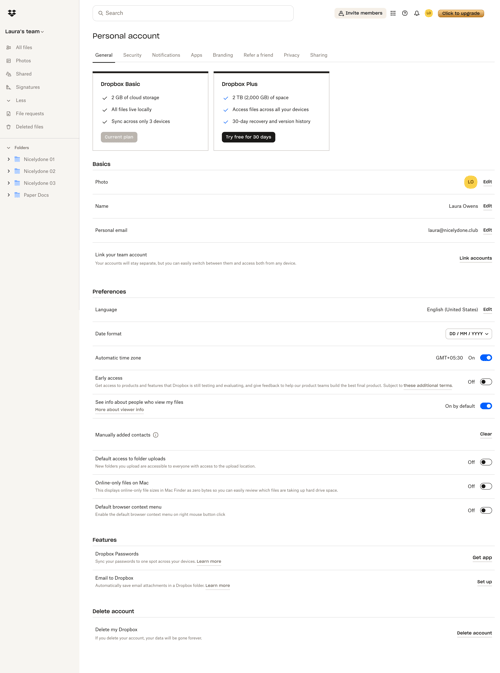Click the Delete account link

click(474, 634)
